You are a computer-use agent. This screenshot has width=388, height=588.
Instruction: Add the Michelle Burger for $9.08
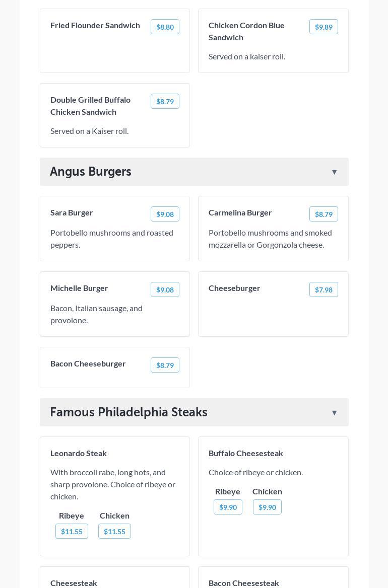coord(165,290)
